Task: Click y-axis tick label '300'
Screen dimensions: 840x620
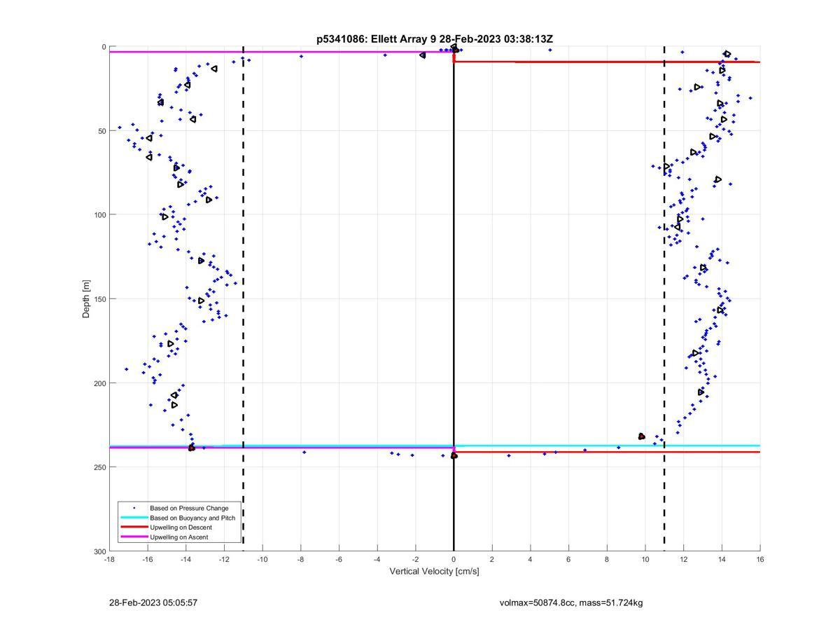Action: tap(99, 551)
